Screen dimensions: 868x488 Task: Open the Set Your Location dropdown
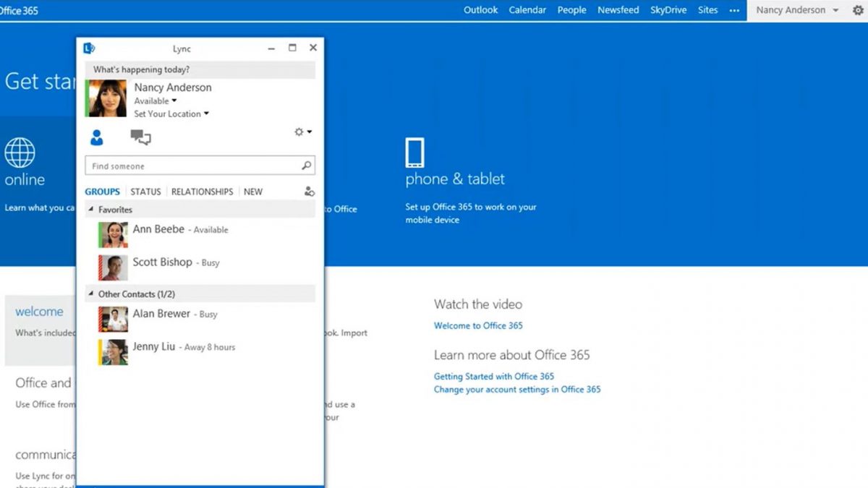click(x=171, y=114)
